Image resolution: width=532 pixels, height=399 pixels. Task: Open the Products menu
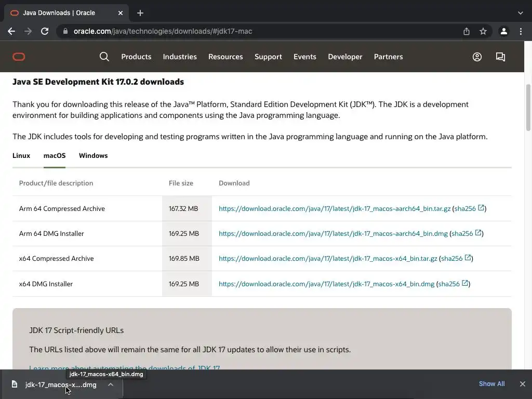pos(136,57)
